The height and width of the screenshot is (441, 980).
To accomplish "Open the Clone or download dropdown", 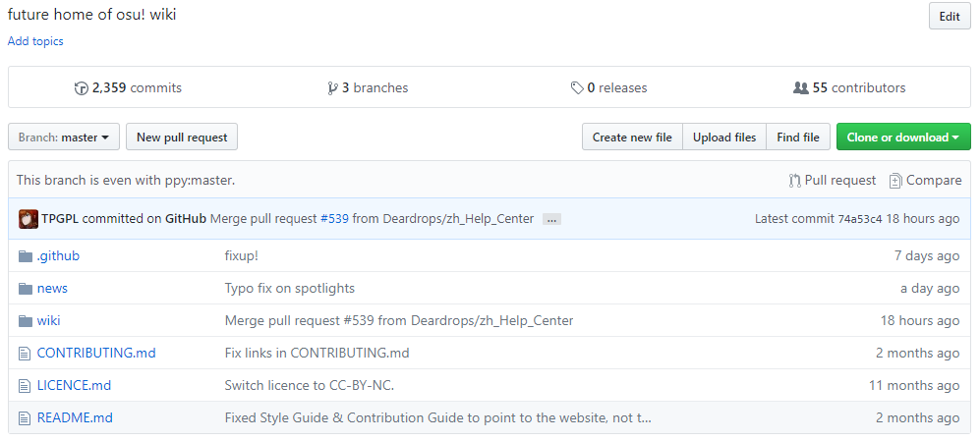I will [x=903, y=137].
